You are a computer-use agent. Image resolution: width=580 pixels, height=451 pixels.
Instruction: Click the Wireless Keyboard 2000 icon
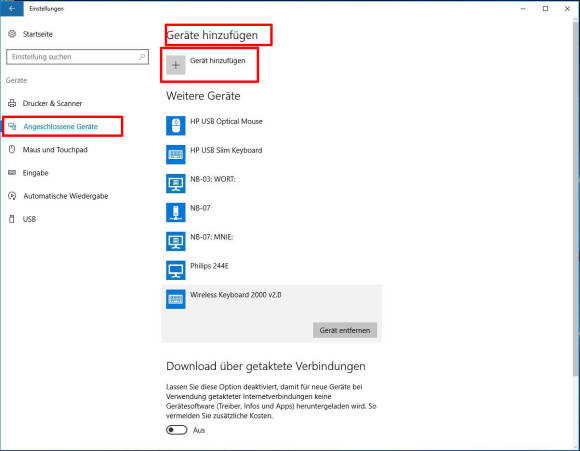click(176, 299)
